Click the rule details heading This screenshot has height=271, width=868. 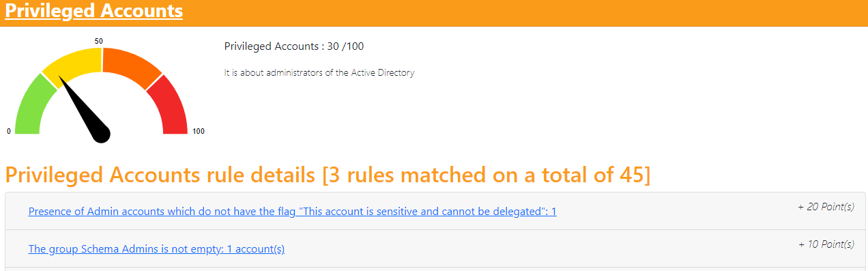[328, 175]
